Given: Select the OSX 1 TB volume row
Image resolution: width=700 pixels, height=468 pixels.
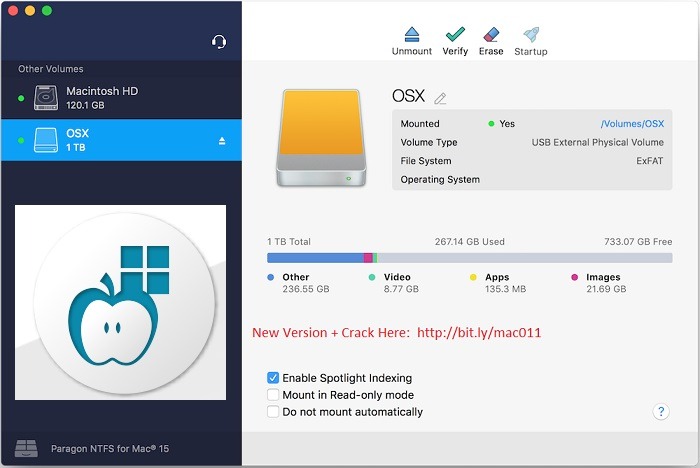Looking at the screenshot, I should (121, 140).
